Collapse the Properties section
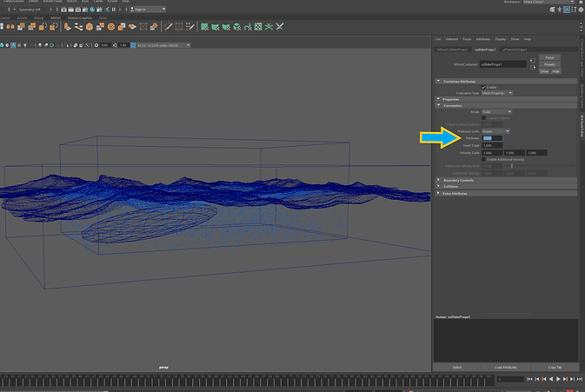The width and height of the screenshot is (585, 392). pos(506,99)
